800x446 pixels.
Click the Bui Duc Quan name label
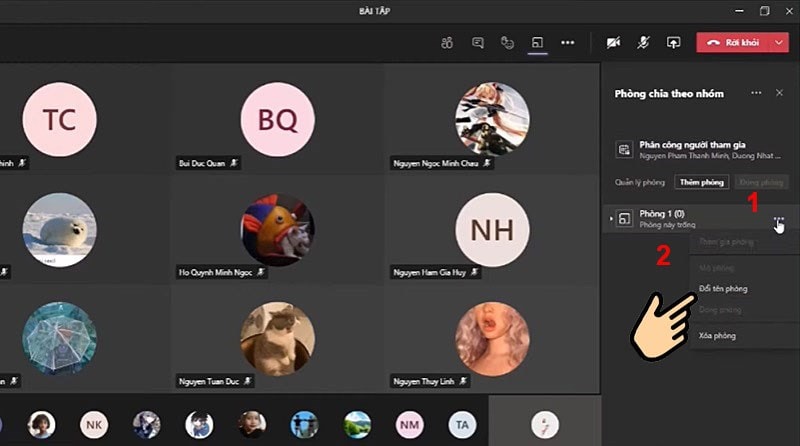[202, 163]
